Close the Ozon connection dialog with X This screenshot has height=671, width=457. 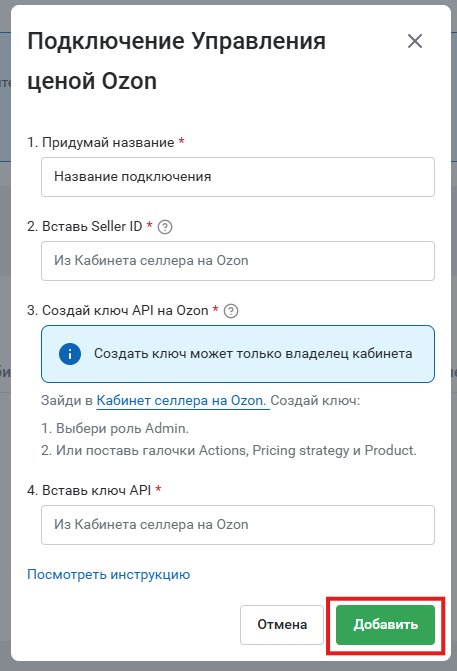[x=415, y=42]
